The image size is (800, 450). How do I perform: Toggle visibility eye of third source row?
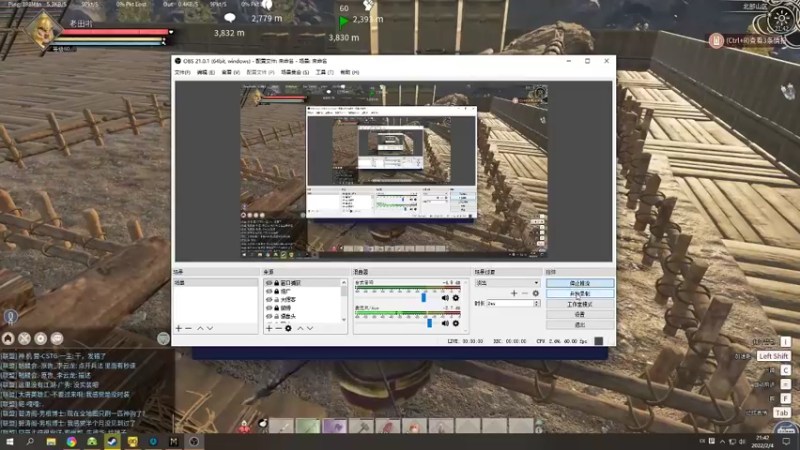click(269, 299)
